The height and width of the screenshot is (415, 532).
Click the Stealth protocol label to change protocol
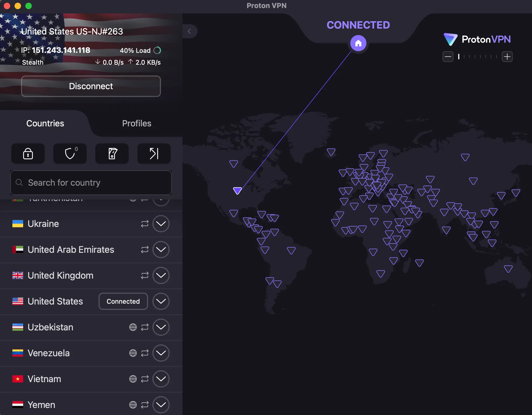(32, 62)
